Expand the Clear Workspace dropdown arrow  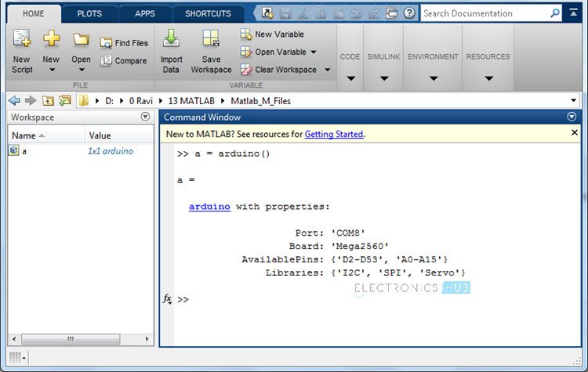coord(327,70)
